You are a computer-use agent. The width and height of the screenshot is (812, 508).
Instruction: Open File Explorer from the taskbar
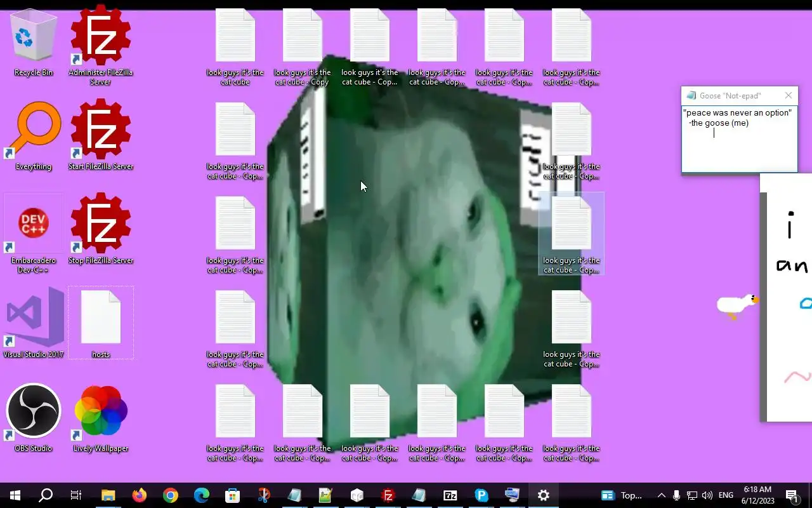coord(108,495)
